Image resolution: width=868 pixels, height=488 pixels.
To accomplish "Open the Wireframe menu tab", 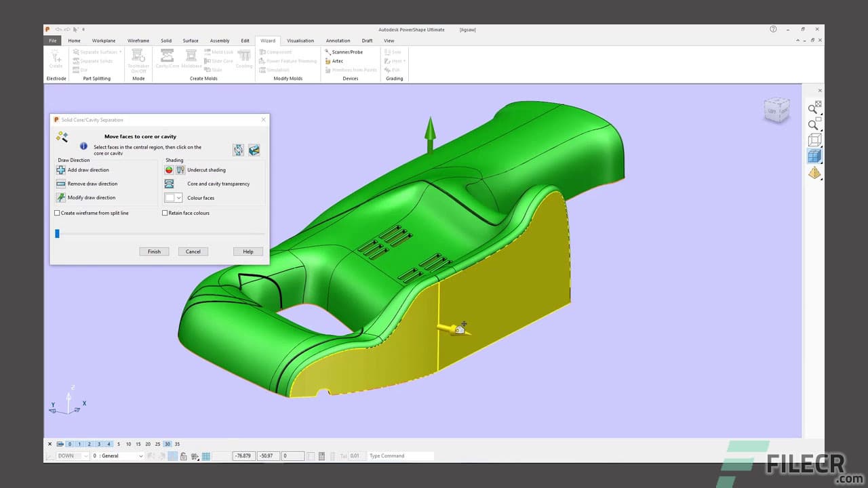I will [x=138, y=40].
